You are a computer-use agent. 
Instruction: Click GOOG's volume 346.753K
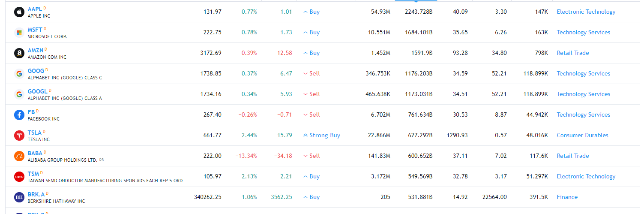[378, 74]
